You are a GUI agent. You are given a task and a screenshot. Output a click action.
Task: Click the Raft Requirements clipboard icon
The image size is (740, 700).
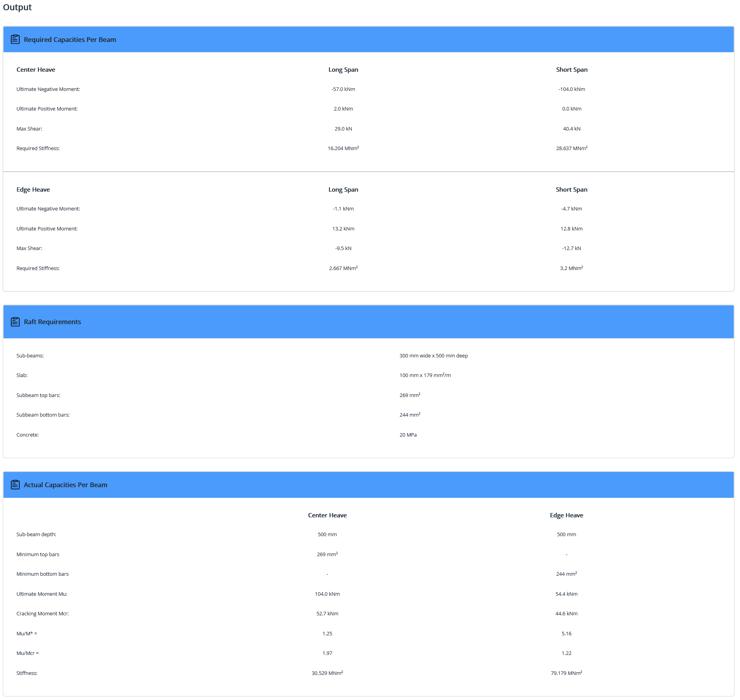[x=15, y=322]
